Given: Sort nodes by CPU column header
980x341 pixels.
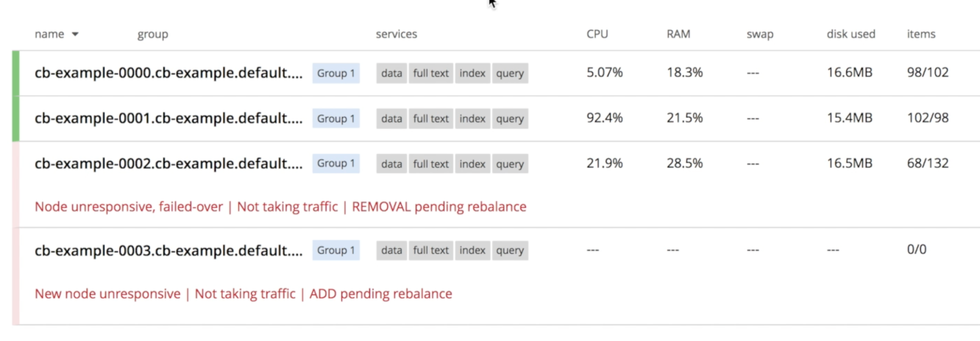Looking at the screenshot, I should (597, 33).
